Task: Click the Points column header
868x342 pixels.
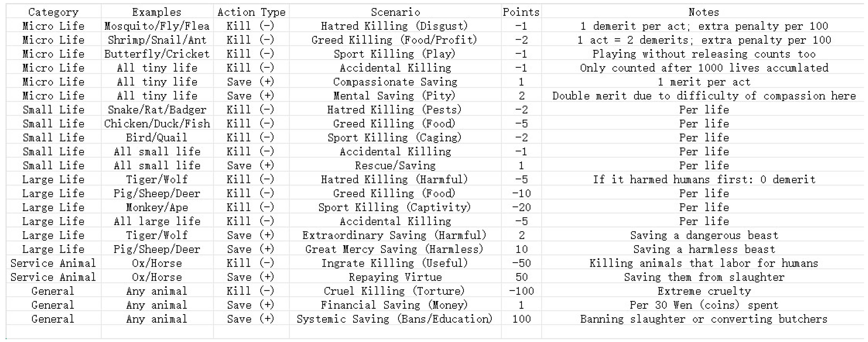Action: (x=521, y=12)
